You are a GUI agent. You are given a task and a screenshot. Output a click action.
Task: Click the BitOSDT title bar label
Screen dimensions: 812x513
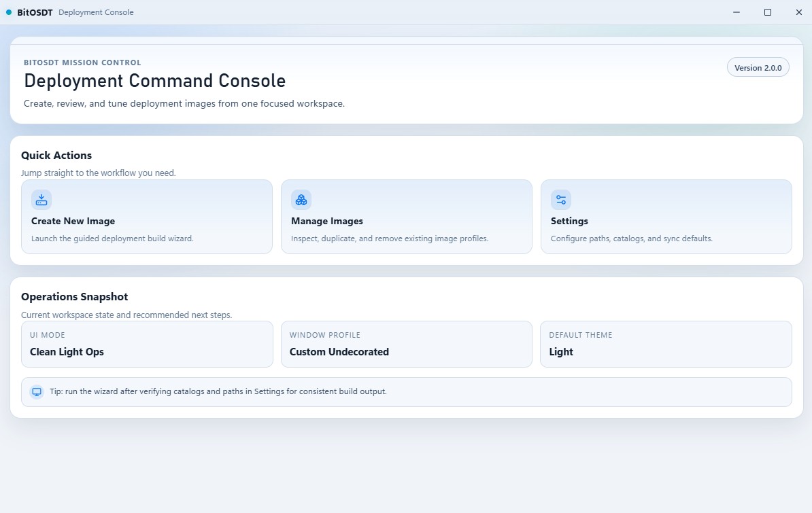(35, 12)
